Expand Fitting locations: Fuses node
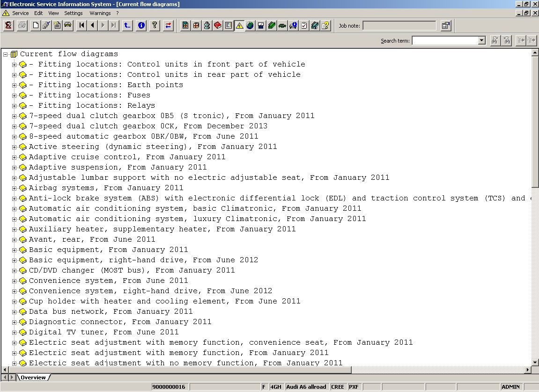The width and height of the screenshot is (539, 392). (14, 96)
